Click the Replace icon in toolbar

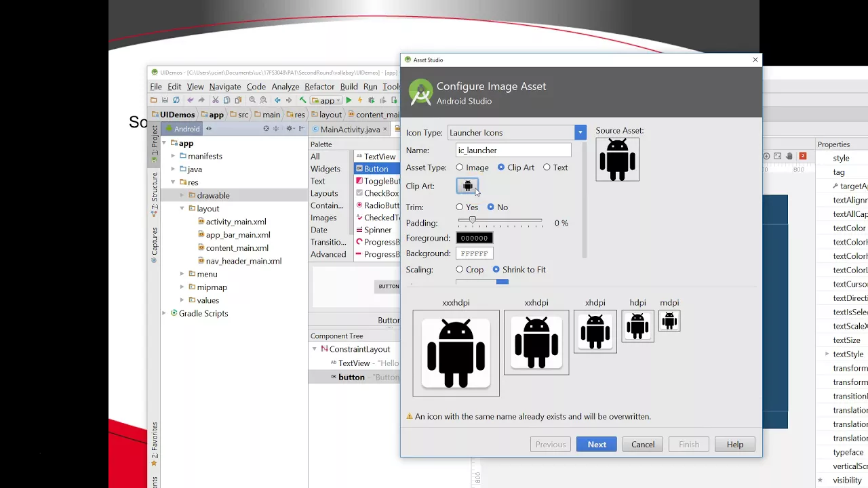263,100
